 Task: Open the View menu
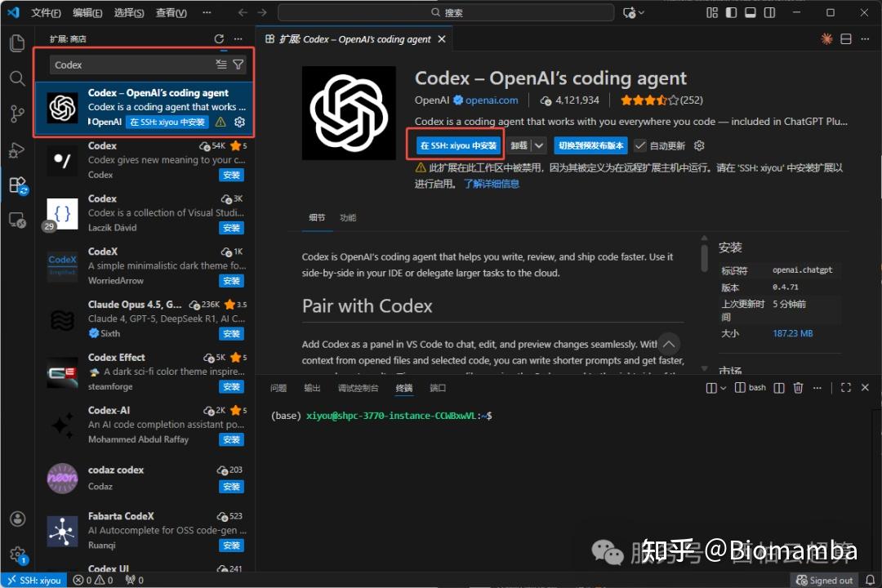[x=171, y=12]
